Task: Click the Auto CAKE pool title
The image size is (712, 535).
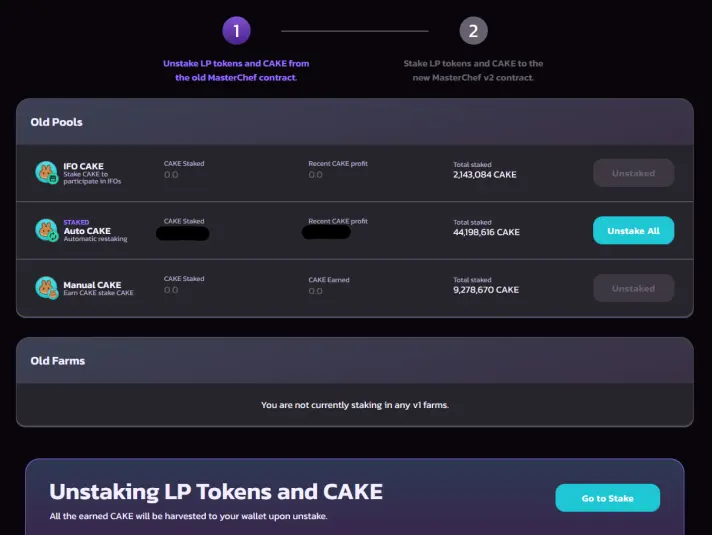Action: (x=87, y=231)
